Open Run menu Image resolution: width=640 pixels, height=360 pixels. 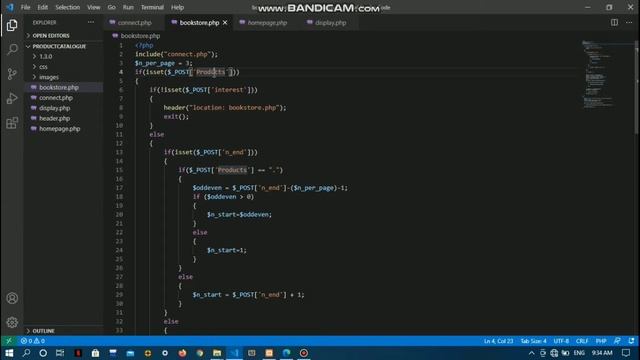coord(128,7)
